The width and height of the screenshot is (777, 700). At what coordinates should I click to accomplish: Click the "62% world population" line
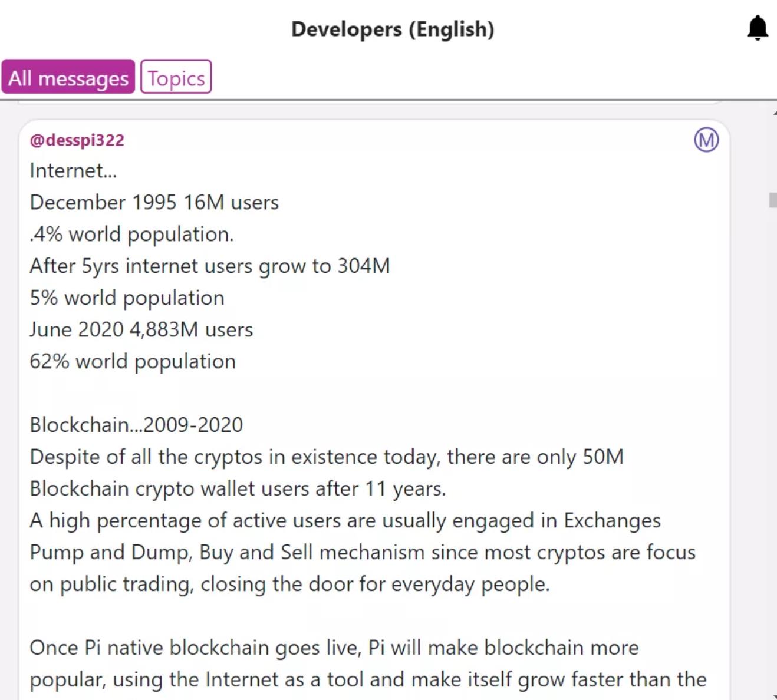133,362
